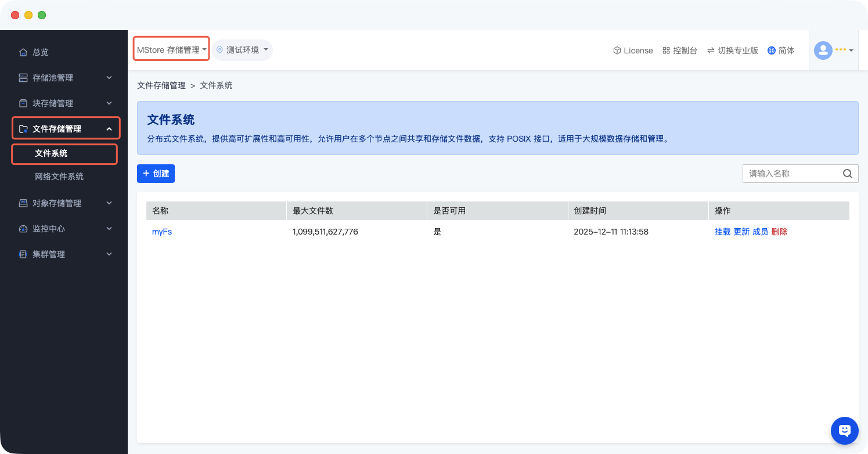Open the 测试环境 environment dropdown
The image size is (868, 454).
242,50
